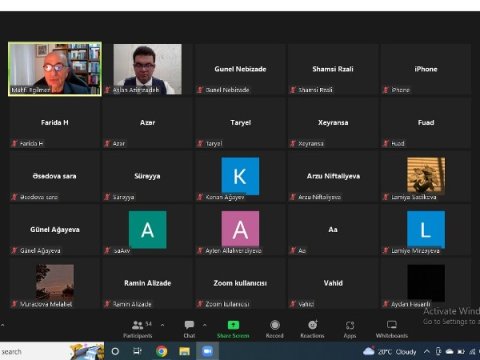Click the 'Gunel Nebizade' name in the tile center
The height and width of the screenshot is (360, 480).
pos(240,69)
